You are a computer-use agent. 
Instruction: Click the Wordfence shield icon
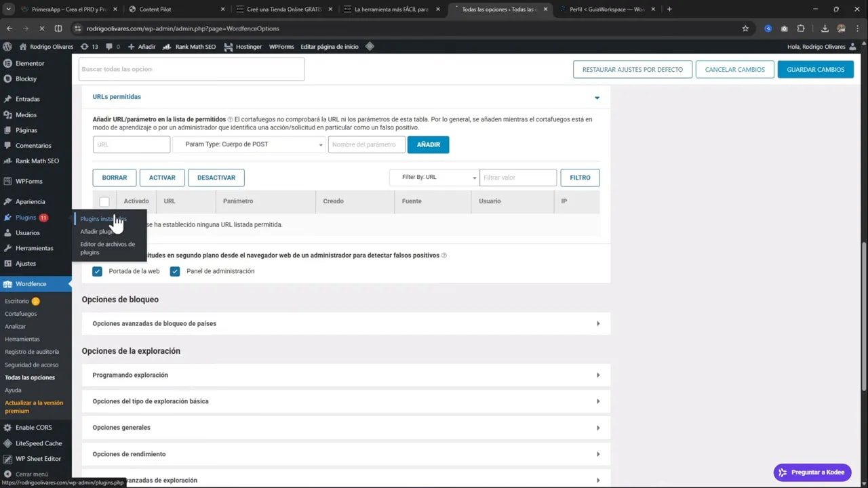click(x=7, y=283)
